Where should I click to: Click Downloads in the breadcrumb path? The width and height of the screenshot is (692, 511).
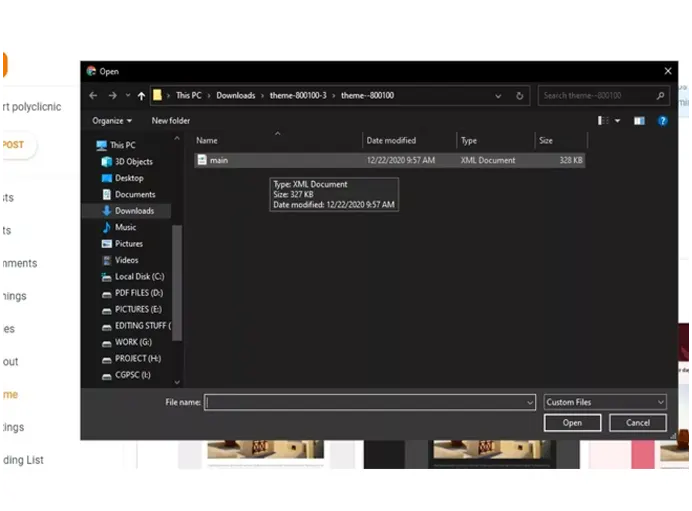point(236,96)
